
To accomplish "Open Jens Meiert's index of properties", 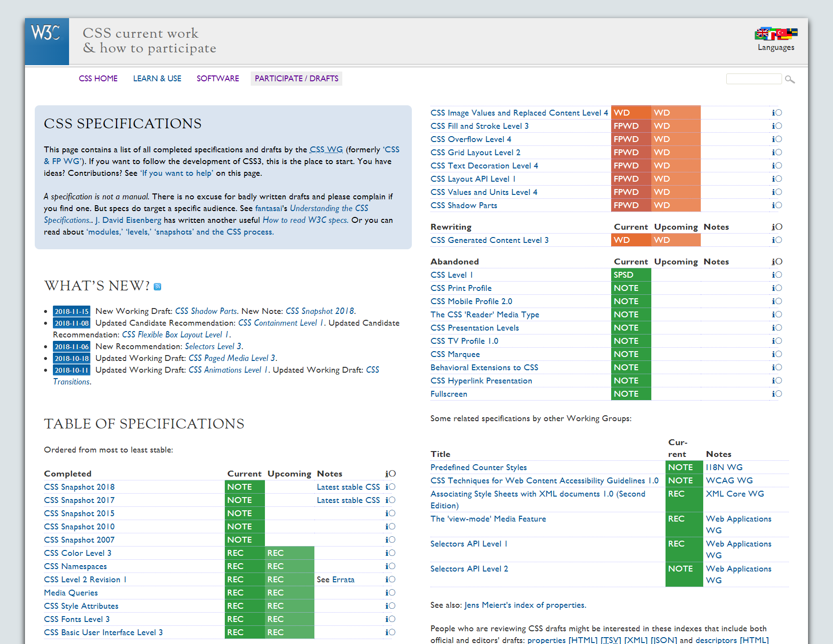I will coord(524,605).
